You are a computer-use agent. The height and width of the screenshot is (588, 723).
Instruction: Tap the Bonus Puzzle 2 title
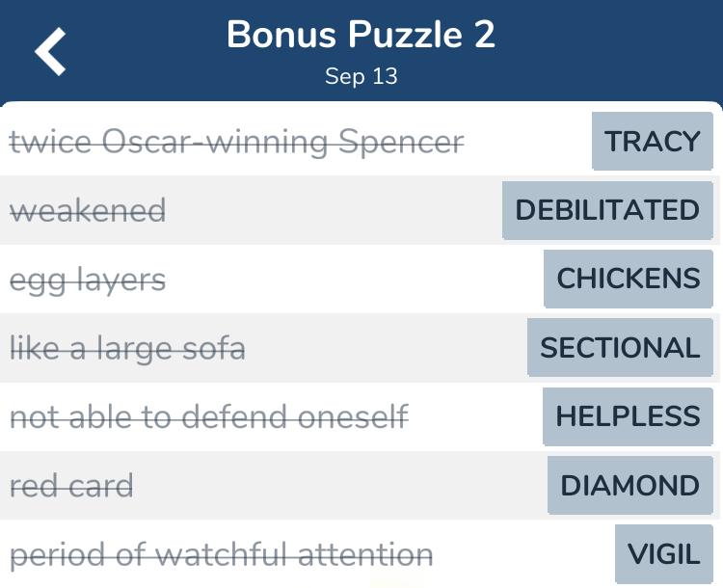(x=361, y=36)
